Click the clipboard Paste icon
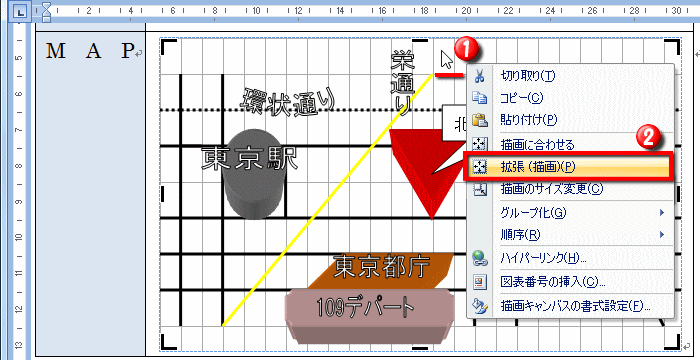This screenshot has height=360, width=700. click(x=479, y=120)
